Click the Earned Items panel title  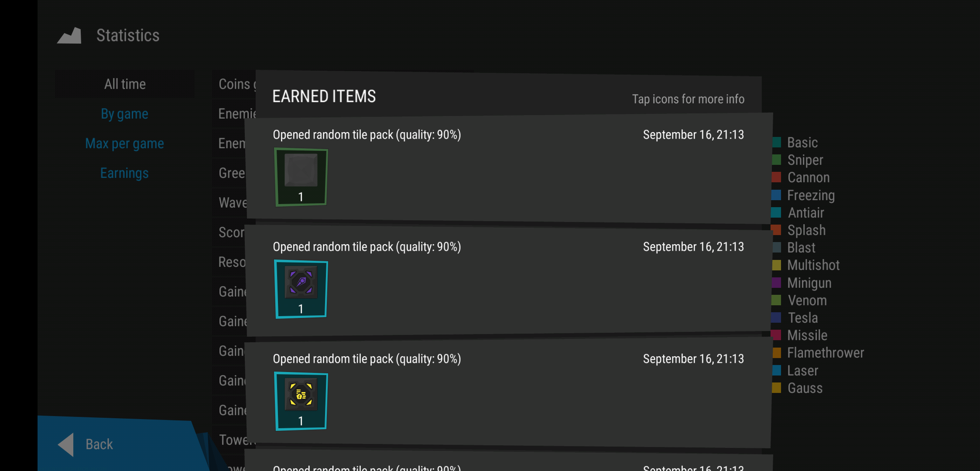(324, 96)
